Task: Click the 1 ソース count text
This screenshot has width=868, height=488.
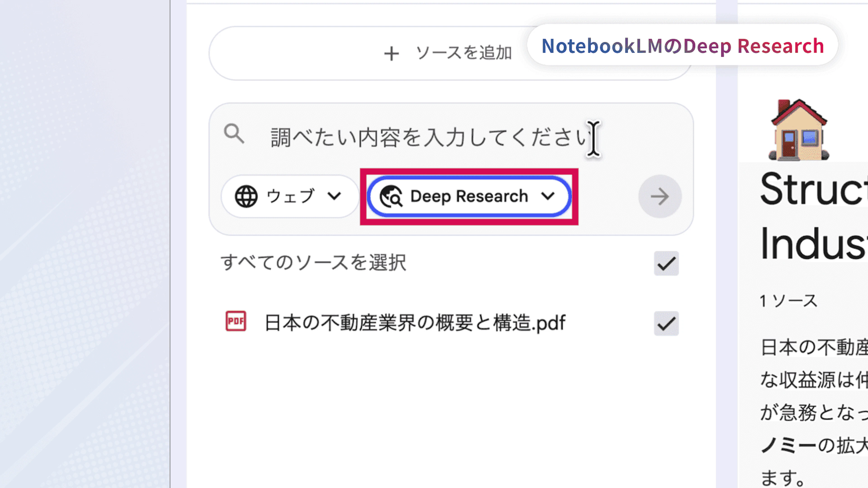Action: 788,301
